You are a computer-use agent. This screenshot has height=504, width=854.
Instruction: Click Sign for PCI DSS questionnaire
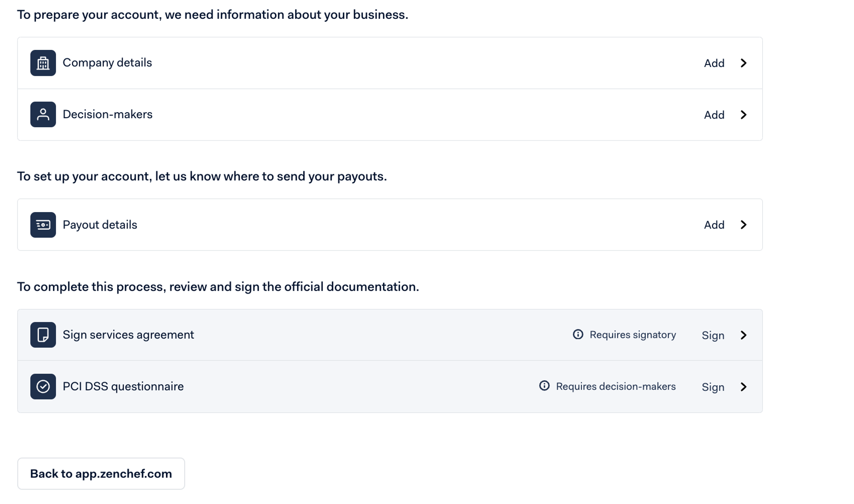coord(713,387)
